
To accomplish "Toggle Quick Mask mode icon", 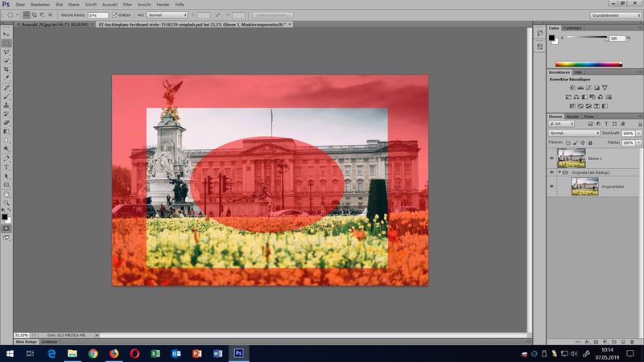I will [x=6, y=228].
